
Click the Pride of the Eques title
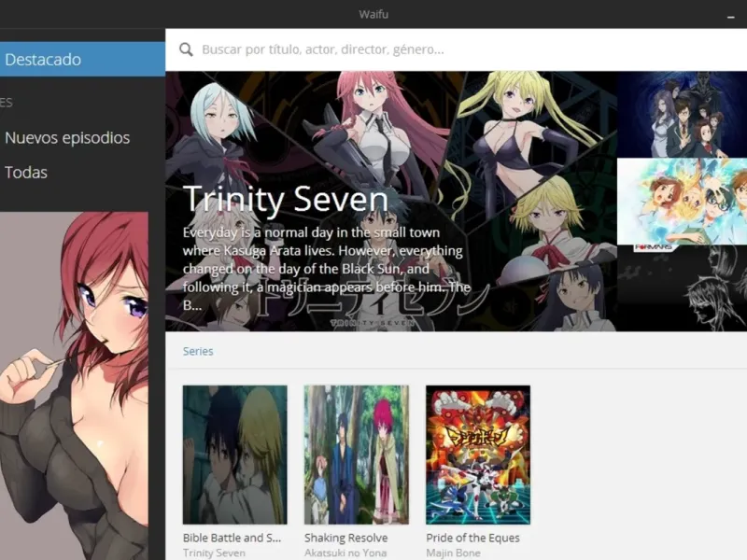tap(472, 538)
